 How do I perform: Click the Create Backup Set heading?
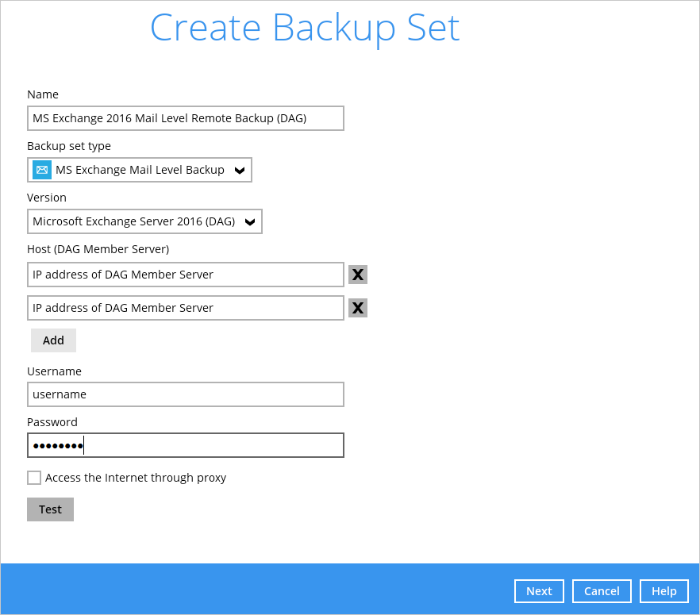[305, 28]
